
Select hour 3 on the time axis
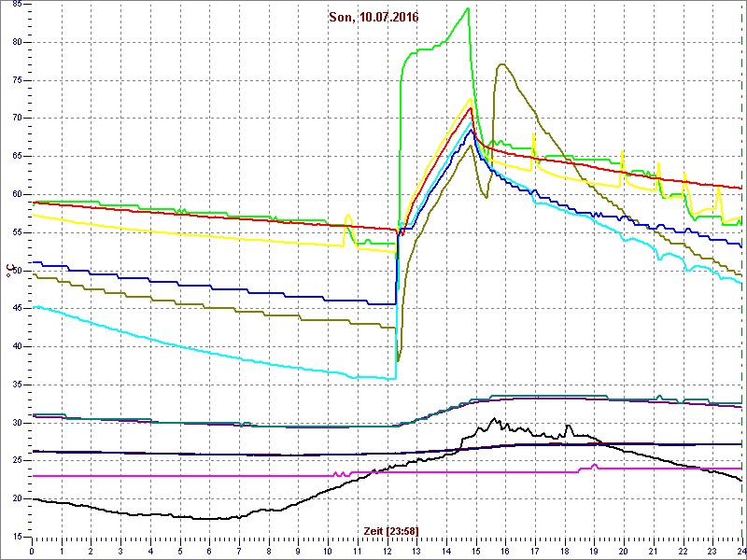click(x=120, y=550)
